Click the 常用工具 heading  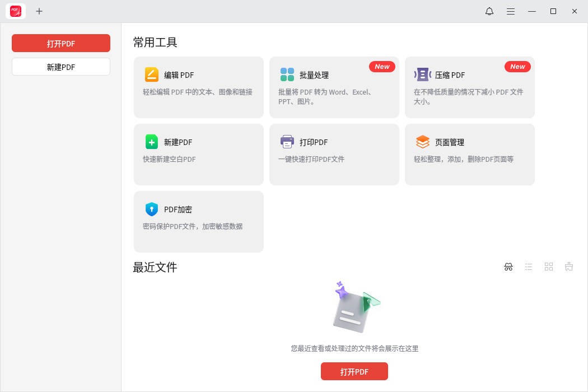(155, 43)
